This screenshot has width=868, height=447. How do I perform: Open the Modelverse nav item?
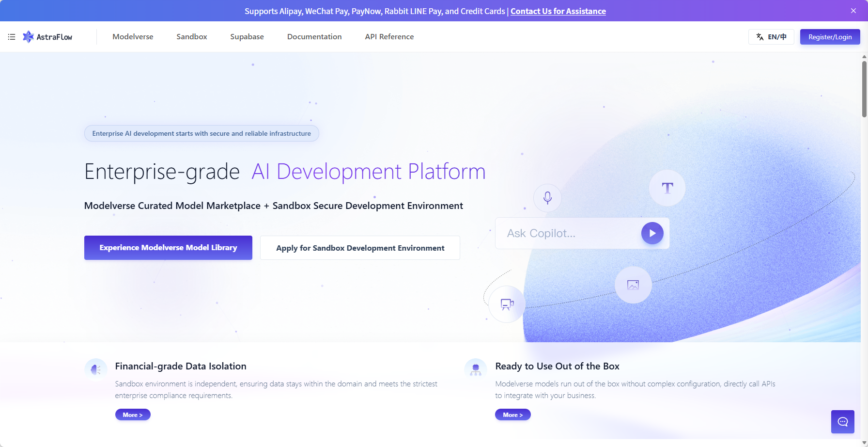(133, 37)
